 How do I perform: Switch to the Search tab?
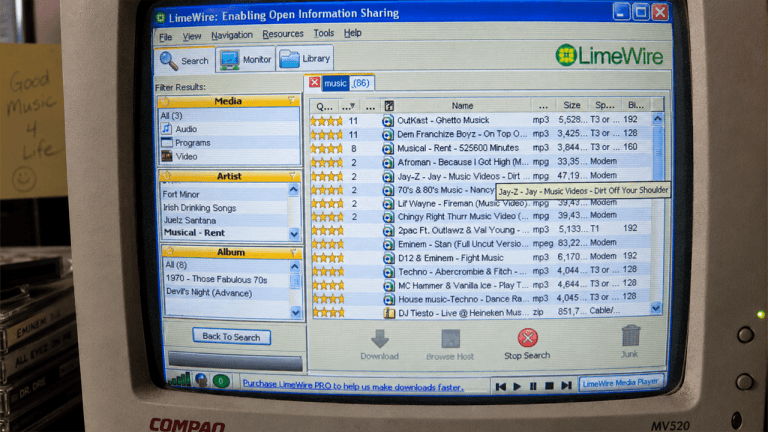pos(185,61)
